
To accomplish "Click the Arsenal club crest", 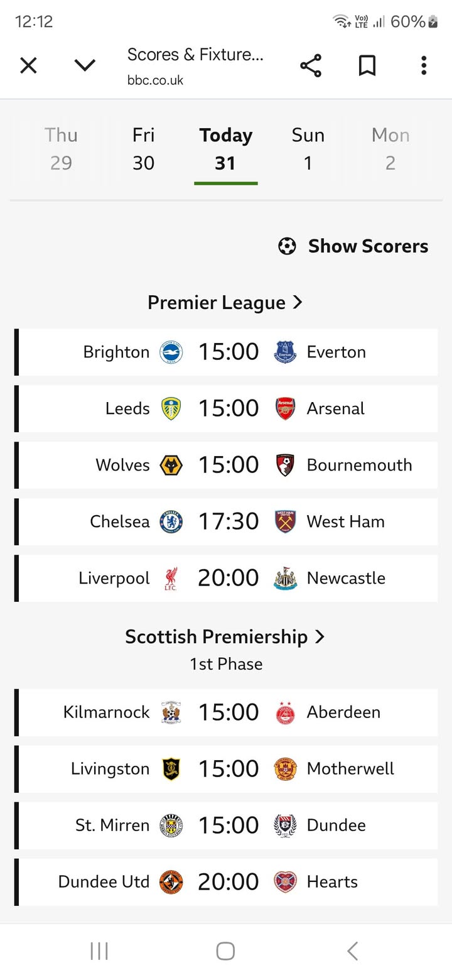I will [x=285, y=408].
